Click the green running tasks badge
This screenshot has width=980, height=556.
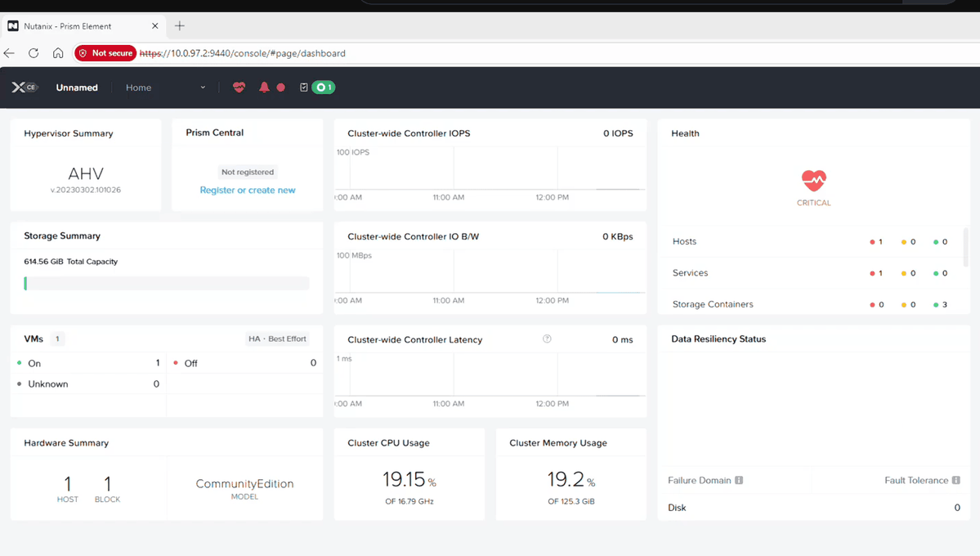click(324, 87)
